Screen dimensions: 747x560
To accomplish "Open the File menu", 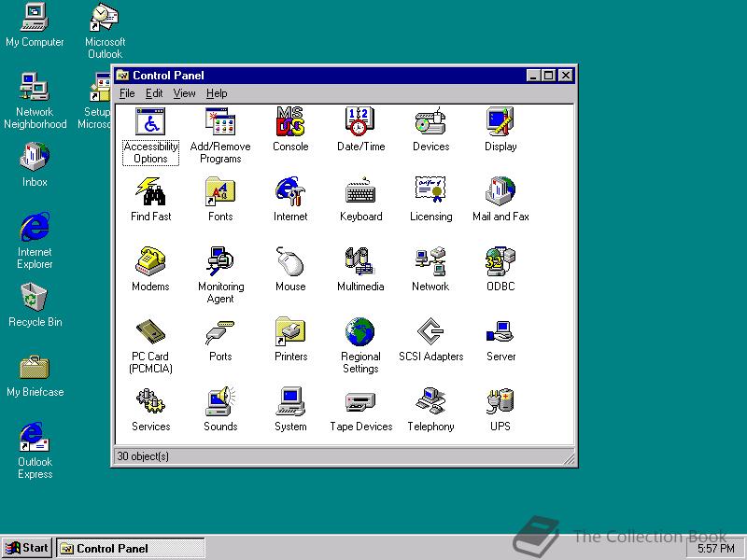I will (127, 93).
